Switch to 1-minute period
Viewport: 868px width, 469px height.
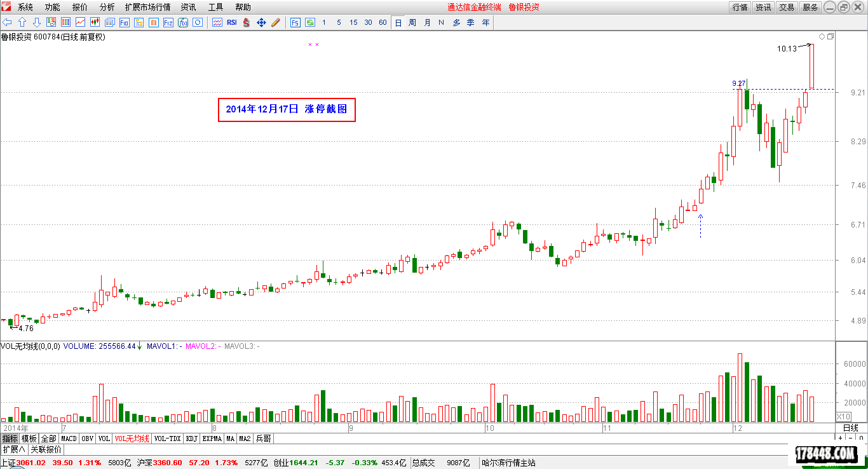(x=324, y=22)
